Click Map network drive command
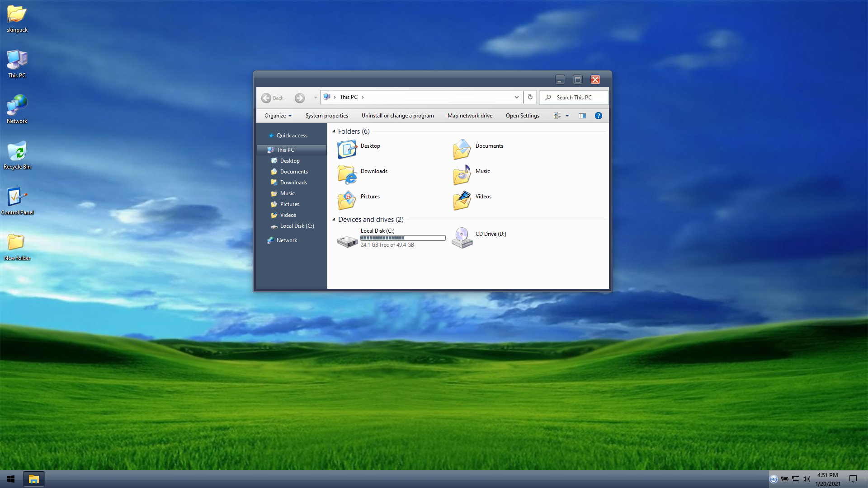This screenshot has width=868, height=488. [x=470, y=116]
